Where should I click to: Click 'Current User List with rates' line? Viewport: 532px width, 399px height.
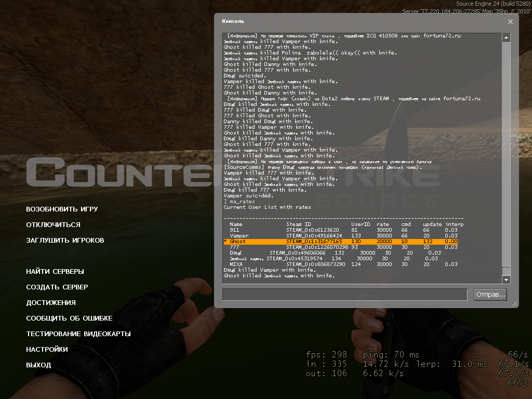pyautogui.click(x=268, y=207)
